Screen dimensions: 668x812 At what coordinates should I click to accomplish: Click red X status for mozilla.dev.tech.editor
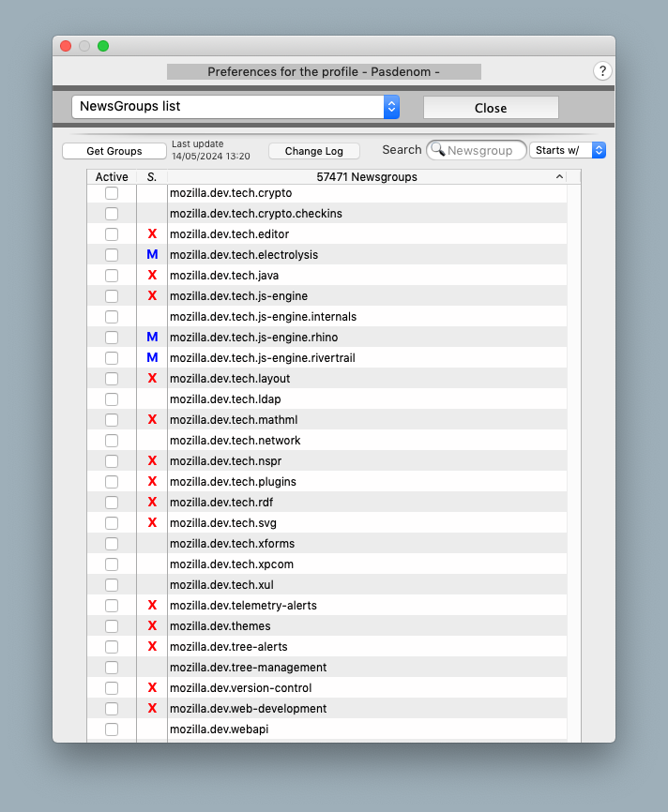click(152, 234)
